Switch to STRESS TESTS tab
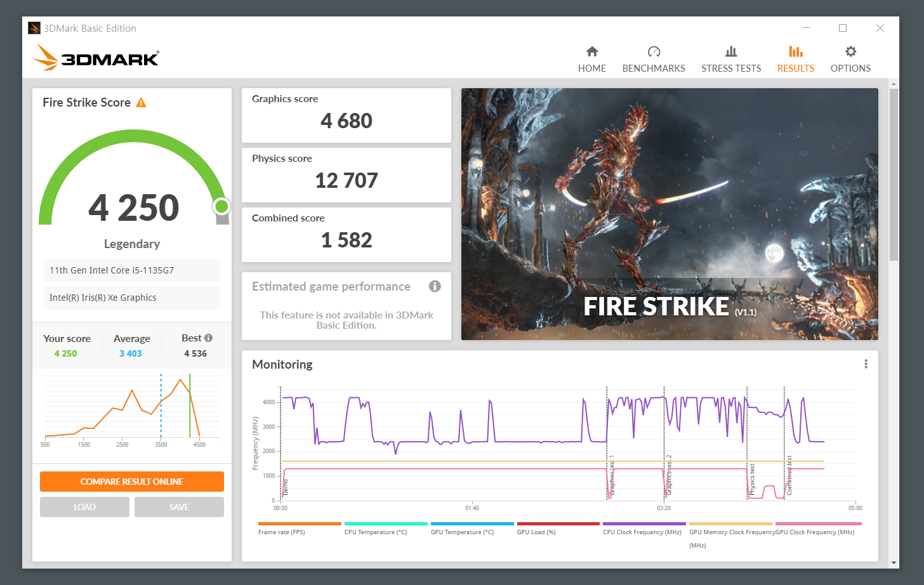Image resolution: width=924 pixels, height=585 pixels. 731,59
